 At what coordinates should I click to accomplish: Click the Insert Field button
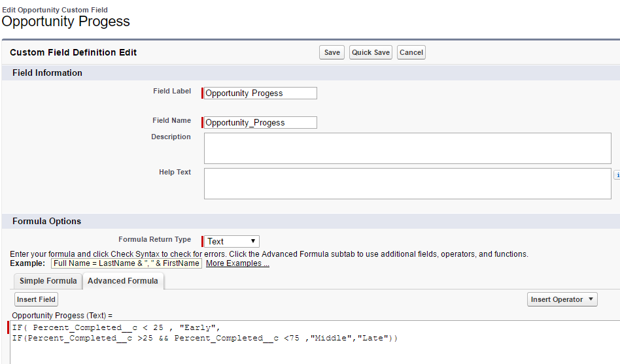pyautogui.click(x=37, y=299)
